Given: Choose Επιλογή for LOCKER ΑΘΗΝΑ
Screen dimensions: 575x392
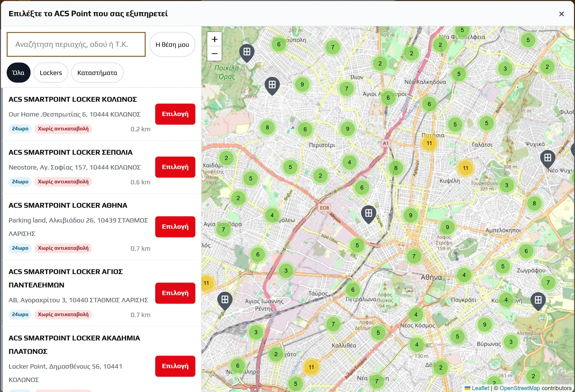Looking at the screenshot, I should tap(175, 227).
